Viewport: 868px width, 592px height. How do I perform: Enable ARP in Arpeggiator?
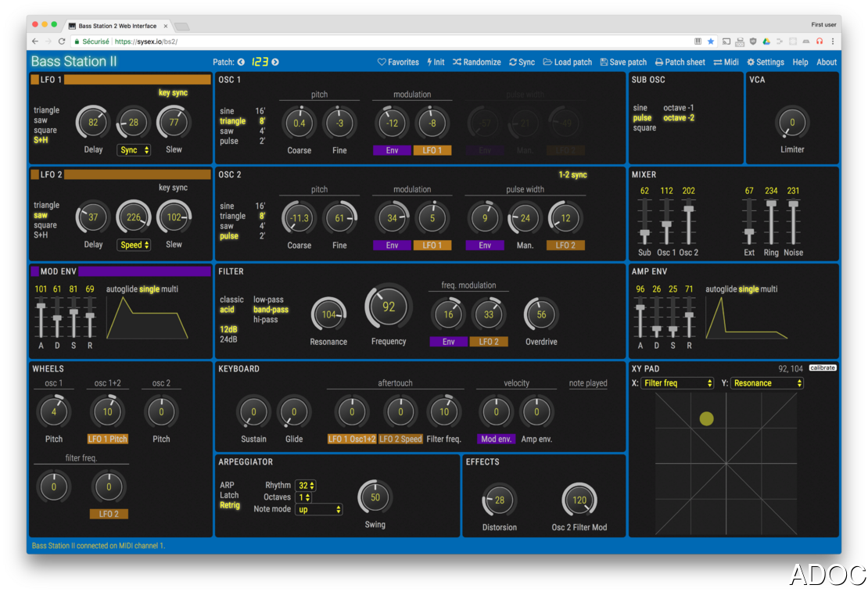coord(227,485)
